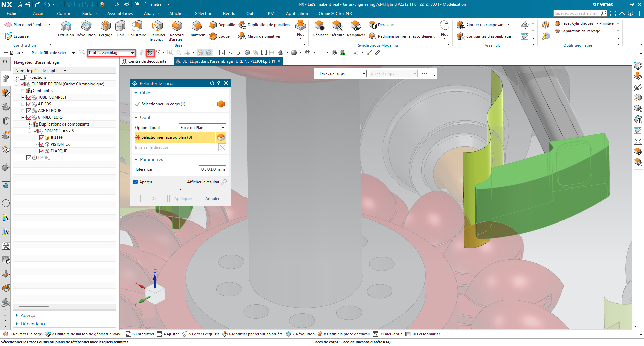Select the Détruire face tool
The height and width of the screenshot is (346, 644).
[x=337, y=29]
